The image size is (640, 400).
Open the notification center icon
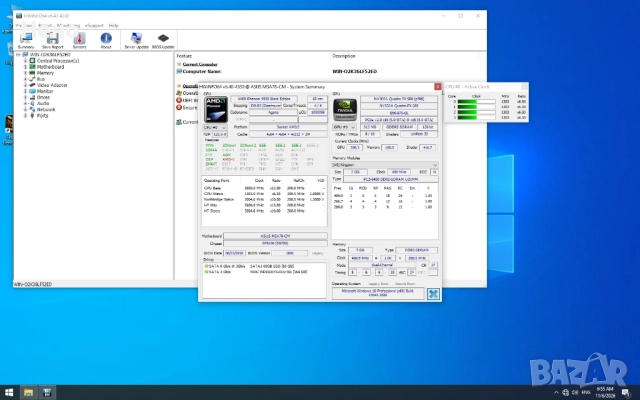click(626, 393)
